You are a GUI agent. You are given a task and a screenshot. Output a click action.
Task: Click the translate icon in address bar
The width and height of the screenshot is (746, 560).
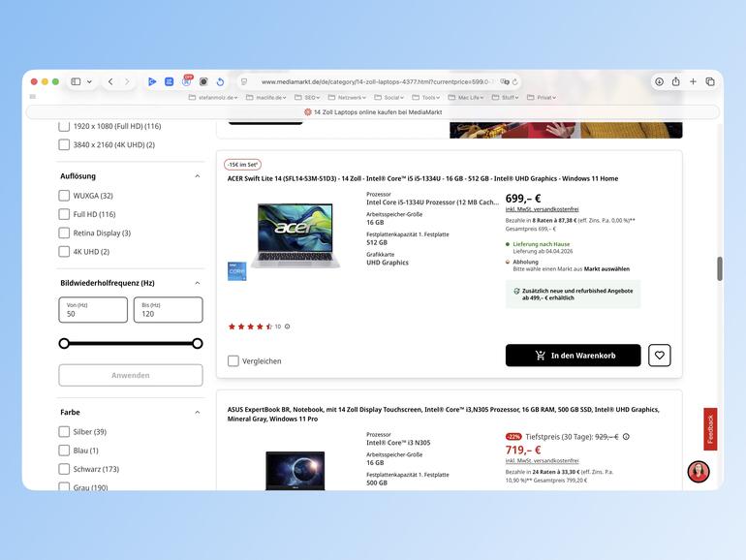tap(504, 81)
